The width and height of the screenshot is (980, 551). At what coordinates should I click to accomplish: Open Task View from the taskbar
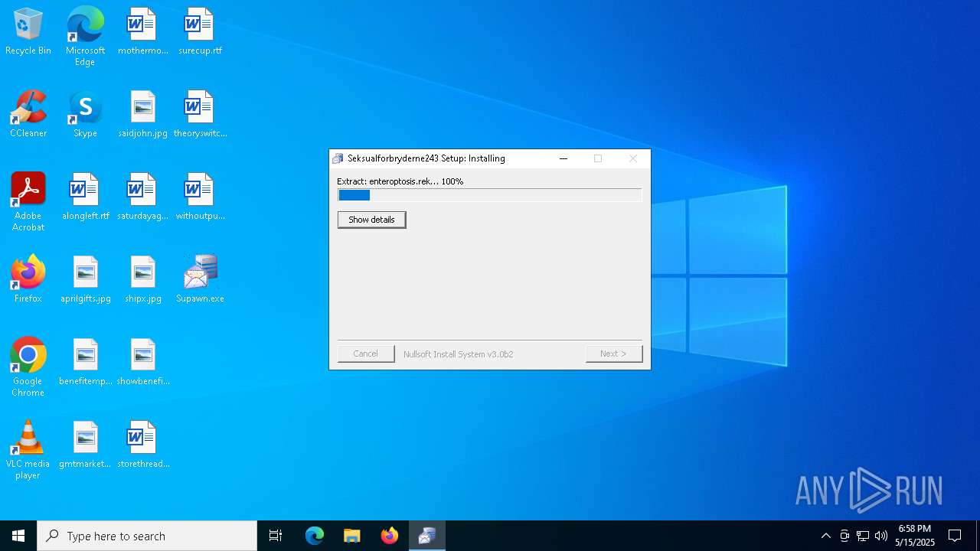(x=276, y=536)
